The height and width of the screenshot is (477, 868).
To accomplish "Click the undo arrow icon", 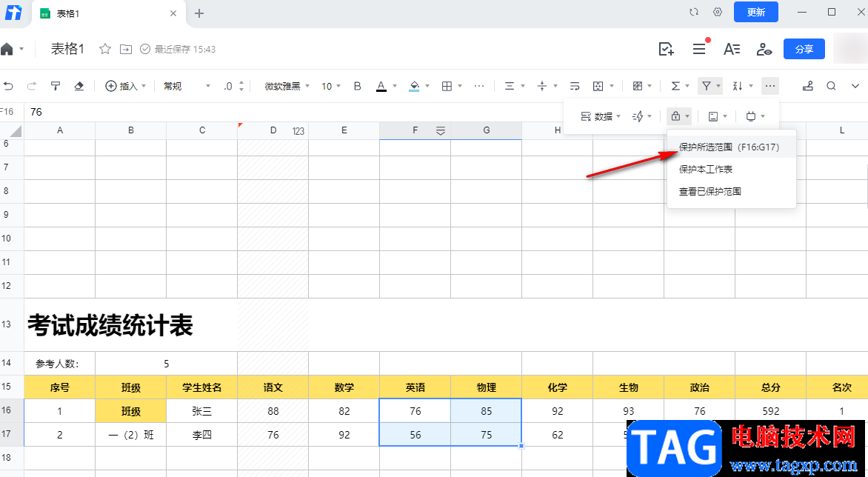I will coord(7,86).
